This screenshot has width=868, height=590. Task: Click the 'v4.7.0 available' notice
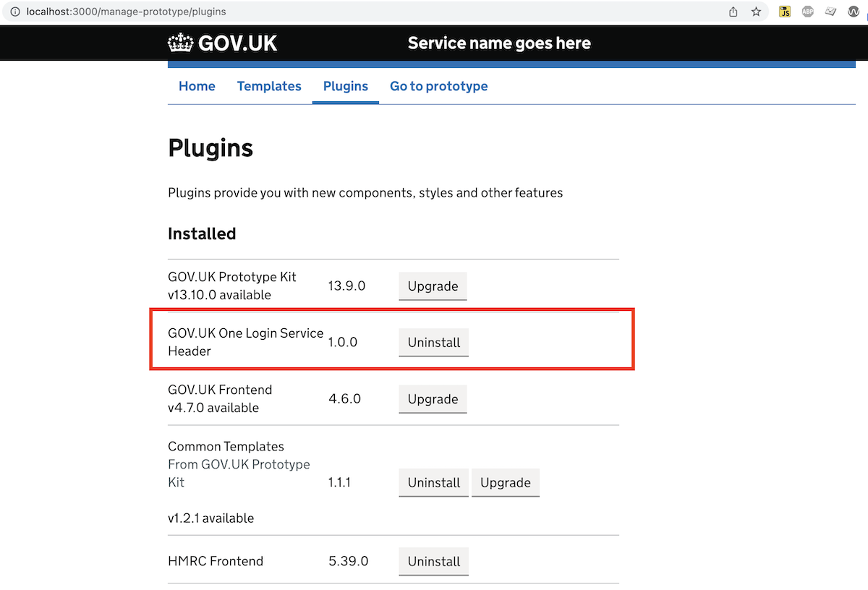(x=213, y=408)
